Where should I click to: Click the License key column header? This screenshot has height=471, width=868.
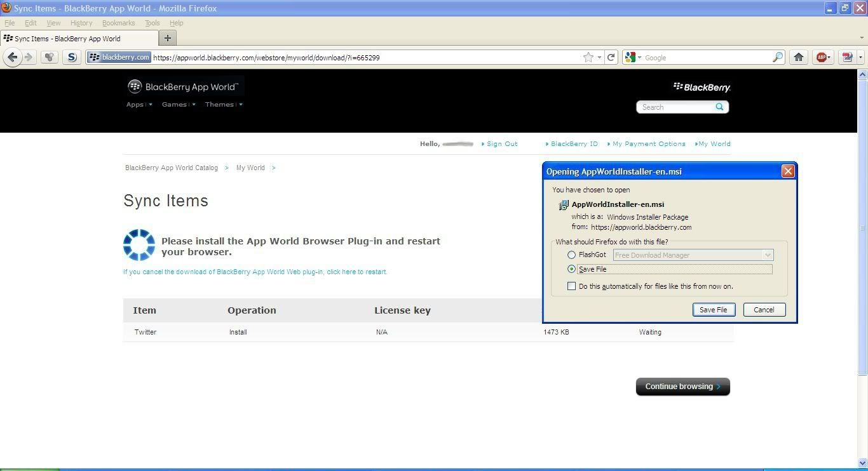pyautogui.click(x=402, y=310)
